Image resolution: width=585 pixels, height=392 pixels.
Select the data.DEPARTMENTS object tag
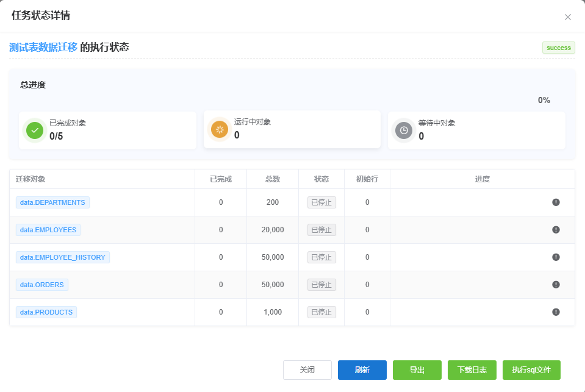[52, 202]
